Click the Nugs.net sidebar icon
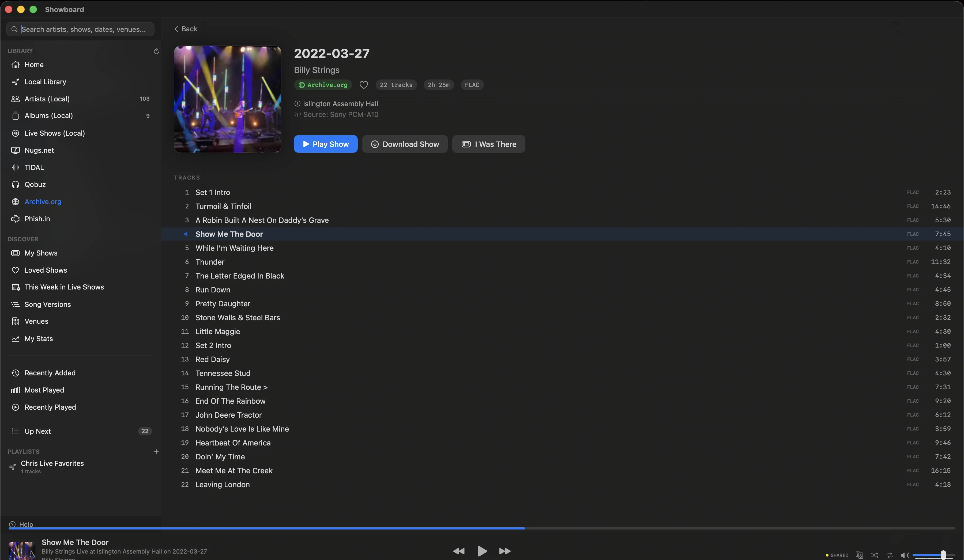964x560 pixels. [x=15, y=150]
